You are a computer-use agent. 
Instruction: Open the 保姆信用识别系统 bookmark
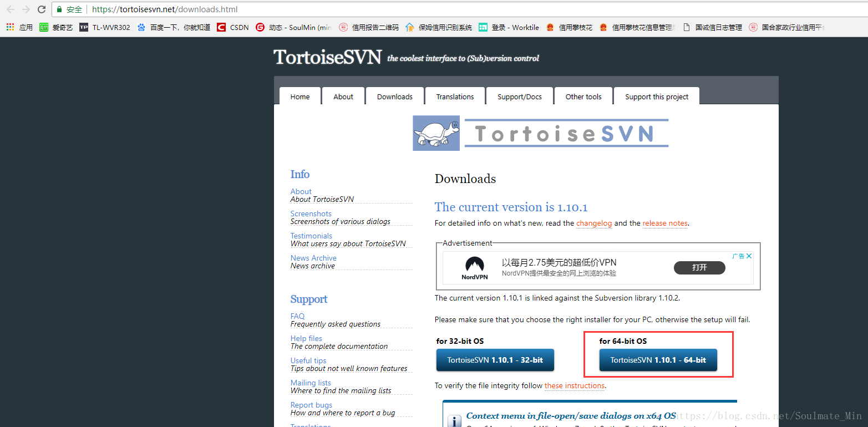439,27
